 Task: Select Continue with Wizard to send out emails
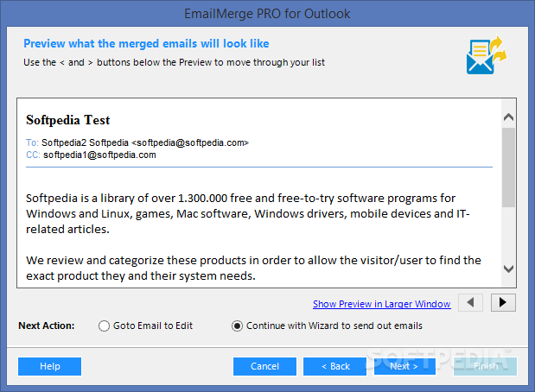pyautogui.click(x=327, y=326)
